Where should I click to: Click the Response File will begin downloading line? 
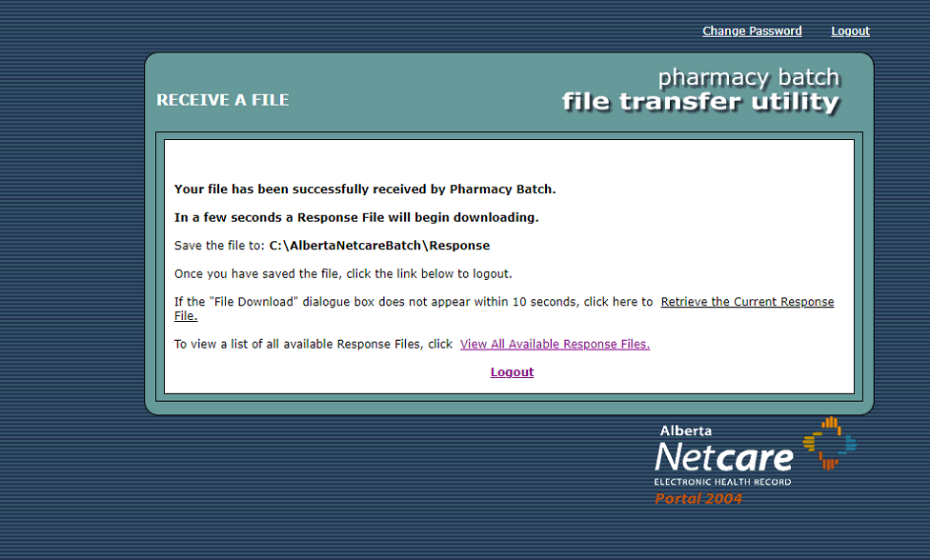point(356,217)
